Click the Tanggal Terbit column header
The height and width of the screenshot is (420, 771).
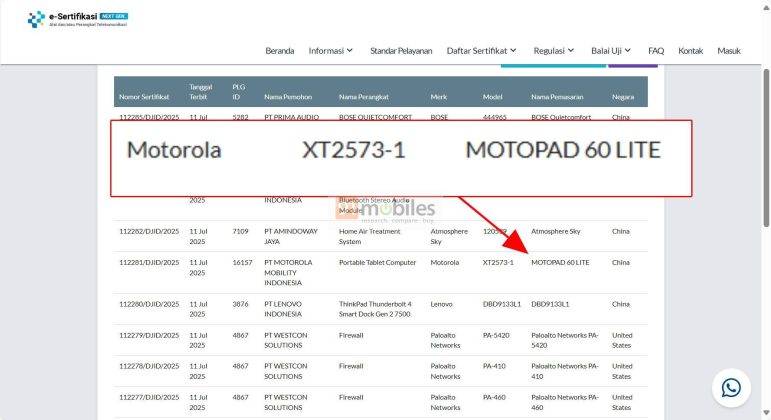point(201,92)
